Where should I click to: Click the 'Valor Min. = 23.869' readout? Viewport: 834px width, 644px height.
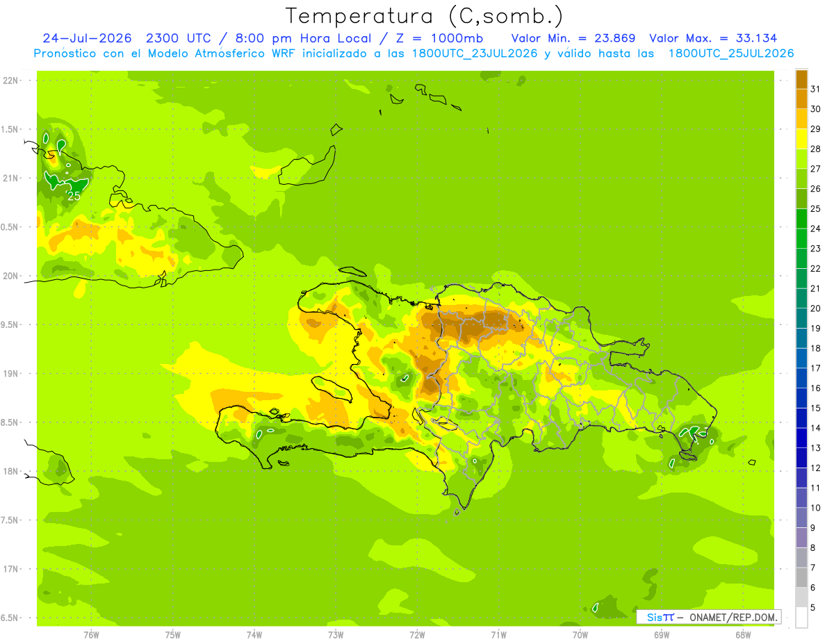(x=573, y=38)
